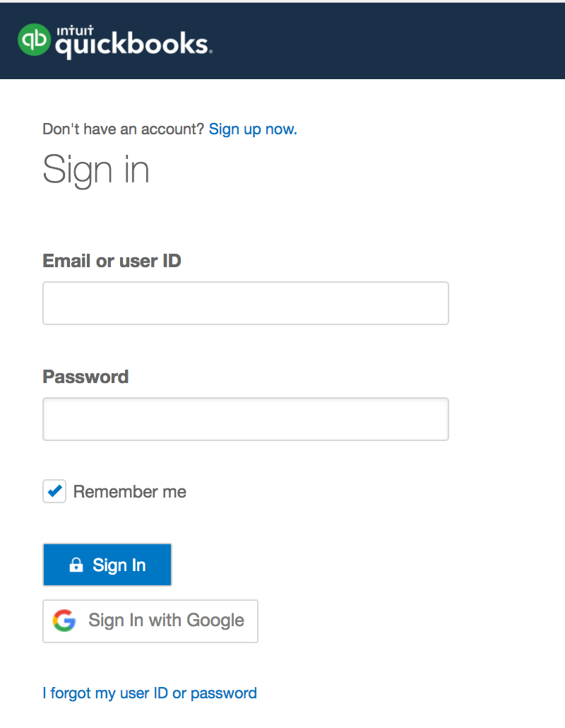565x728 pixels.
Task: Click the Don't have an account text
Action: tap(124, 129)
